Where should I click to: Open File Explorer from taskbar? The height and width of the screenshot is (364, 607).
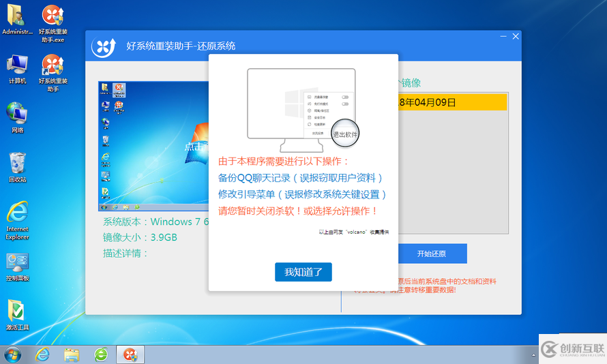(x=72, y=354)
